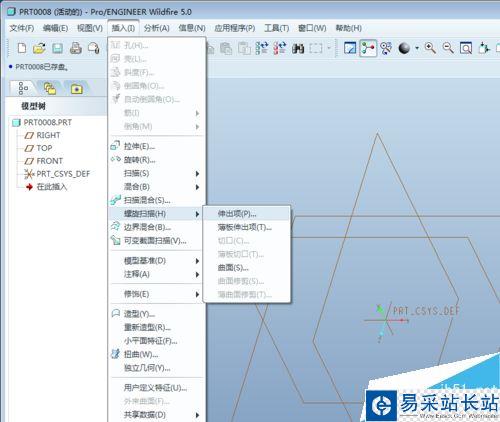Viewport: 500px width, 422px height.
Task: Open the 分析(A) menu
Action: [157, 28]
